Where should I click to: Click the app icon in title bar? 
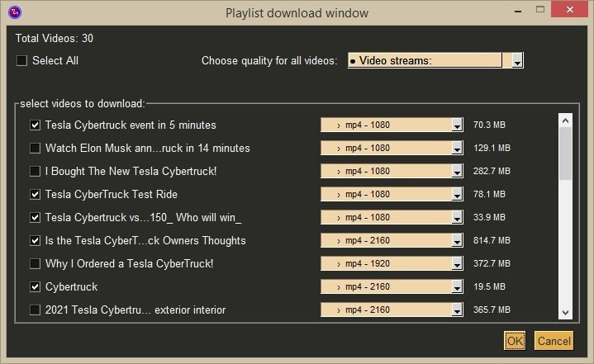tap(13, 12)
